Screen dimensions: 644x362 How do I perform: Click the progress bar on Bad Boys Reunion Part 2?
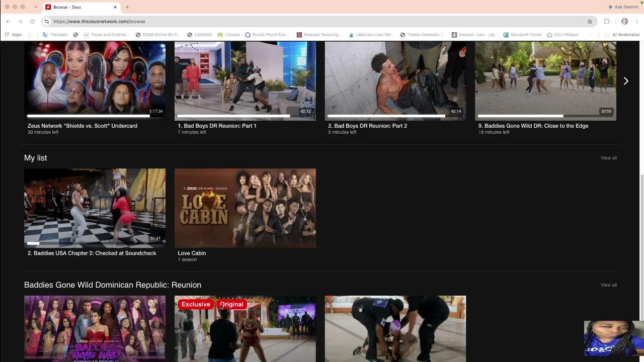point(395,116)
